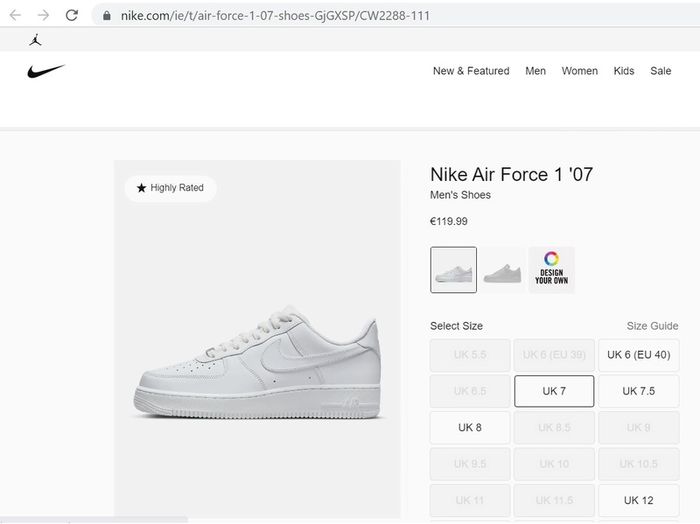Open the Women menu
Viewport: 700px width, 524px height.
tap(579, 71)
